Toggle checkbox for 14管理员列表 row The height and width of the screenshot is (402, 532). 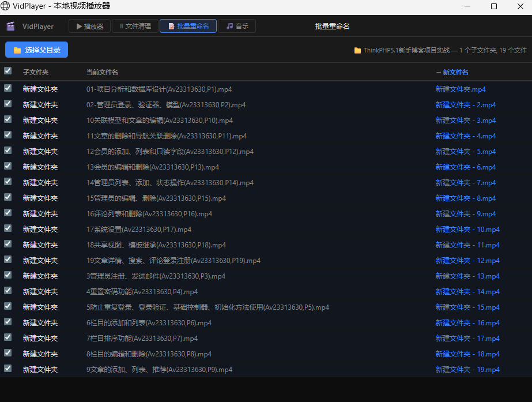(8, 182)
